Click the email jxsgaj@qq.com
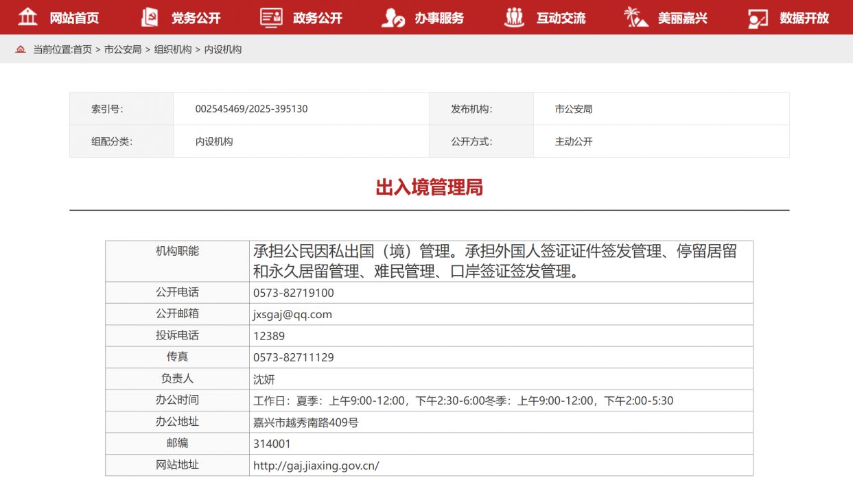The image size is (853, 504). click(x=292, y=314)
